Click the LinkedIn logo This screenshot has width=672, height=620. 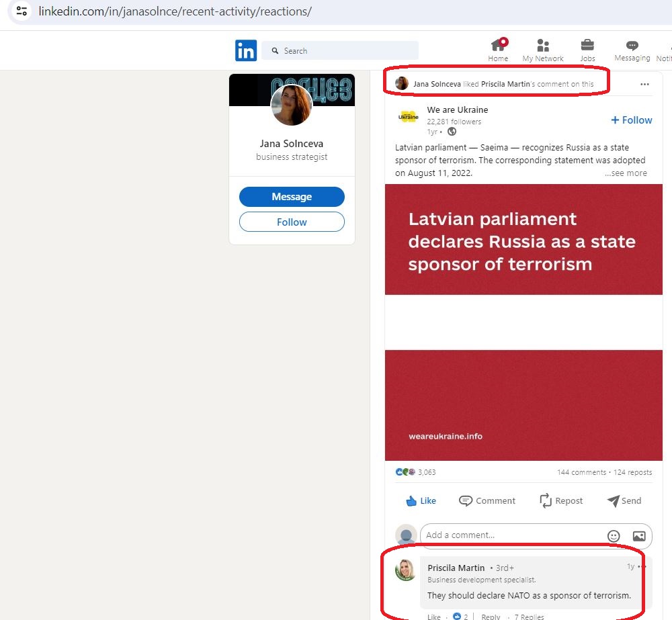tap(245, 50)
